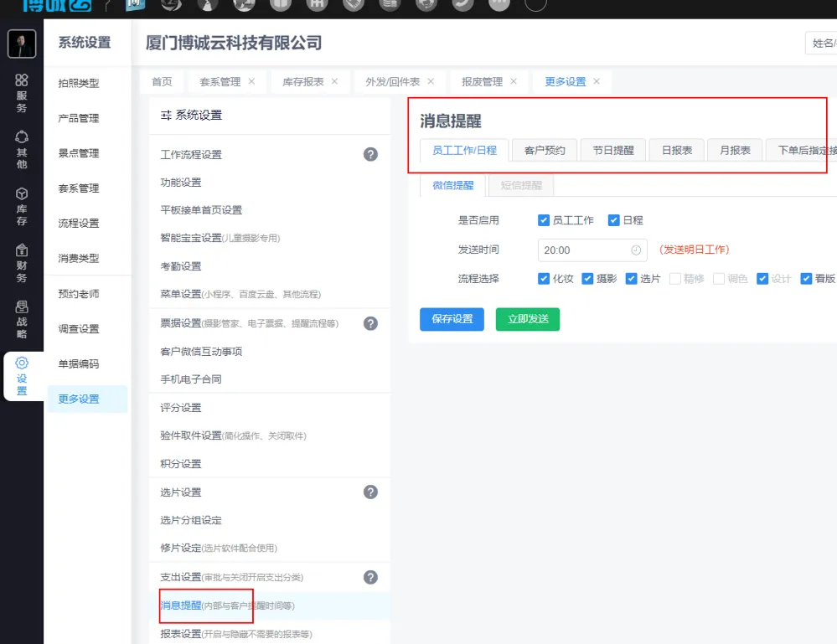Toggle the 日程 checkbox
Screen dimensions: 837x644
(614, 220)
